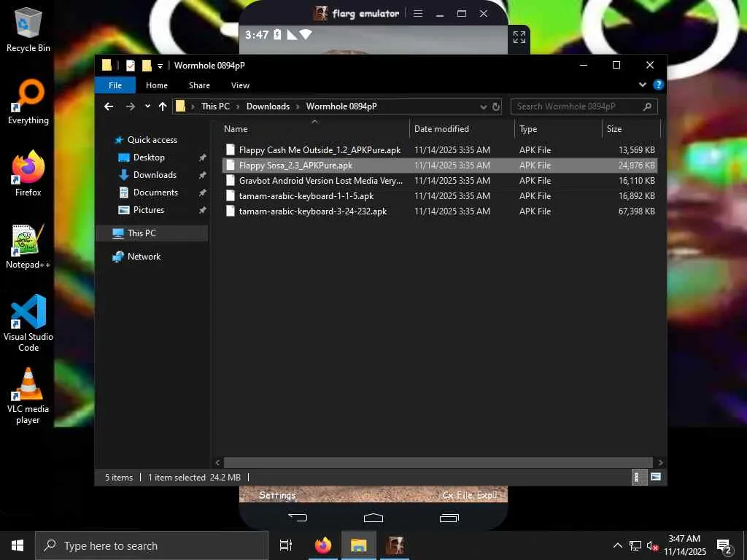The image size is (747, 560).
Task: Click the New folder quick access toolbar icon
Action: coord(147,66)
